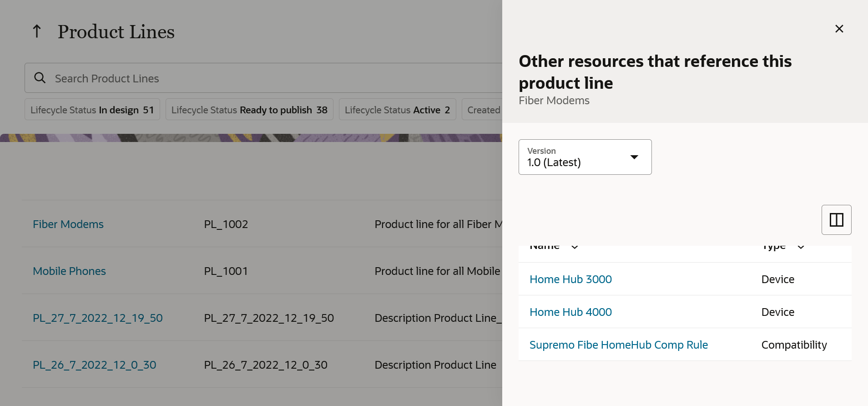
Task: Open the PL_26_7_2022_12_0_30 product line link
Action: pos(95,365)
